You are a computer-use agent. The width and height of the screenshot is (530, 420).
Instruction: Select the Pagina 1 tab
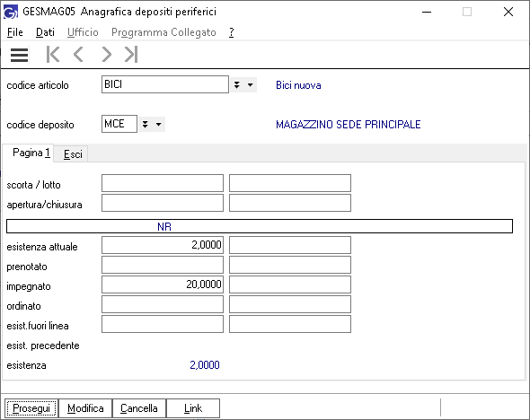coord(31,153)
